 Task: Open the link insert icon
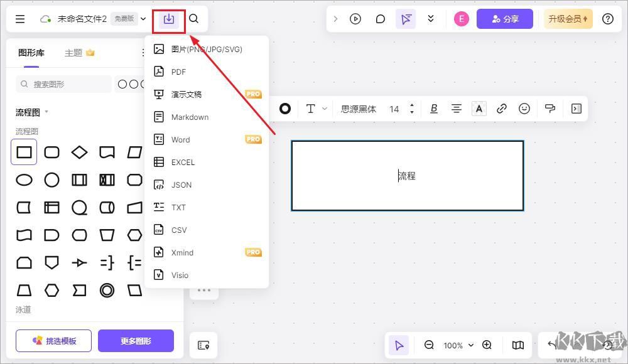(501, 109)
